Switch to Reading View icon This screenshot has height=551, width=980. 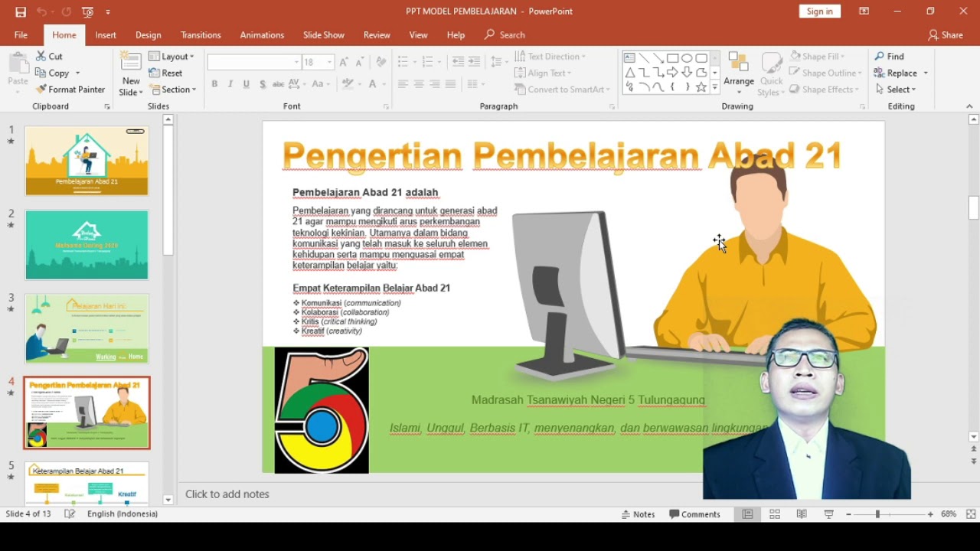point(802,514)
